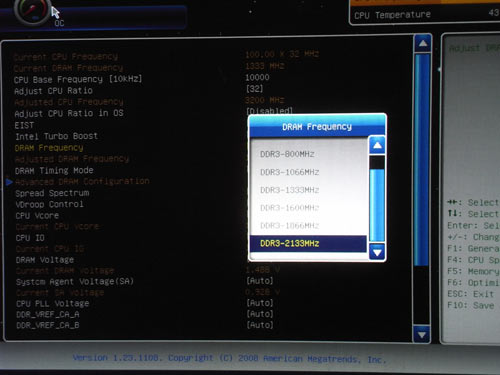Select the DRAM Frequency menu row
This screenshot has height=375, width=500.
pos(49,148)
